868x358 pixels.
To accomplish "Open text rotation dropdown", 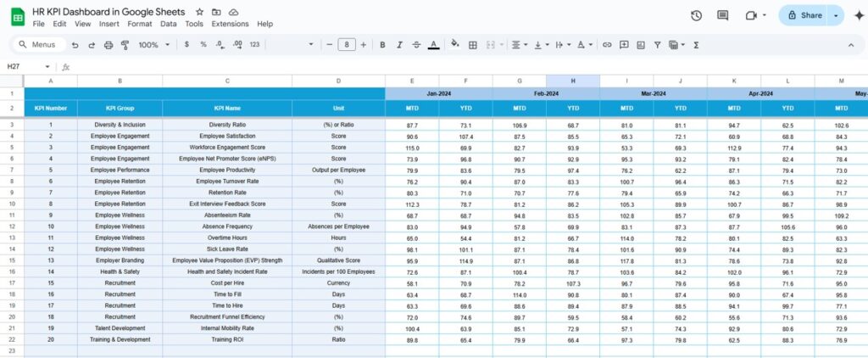I will 585,45.
